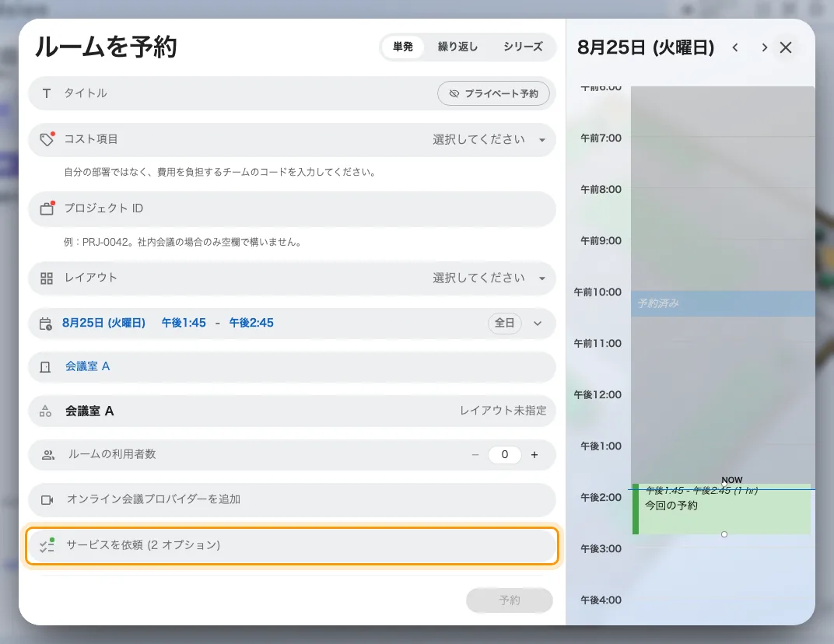Click the cost item help text 自分の部署ではなく
The image size is (834, 644).
219,173
